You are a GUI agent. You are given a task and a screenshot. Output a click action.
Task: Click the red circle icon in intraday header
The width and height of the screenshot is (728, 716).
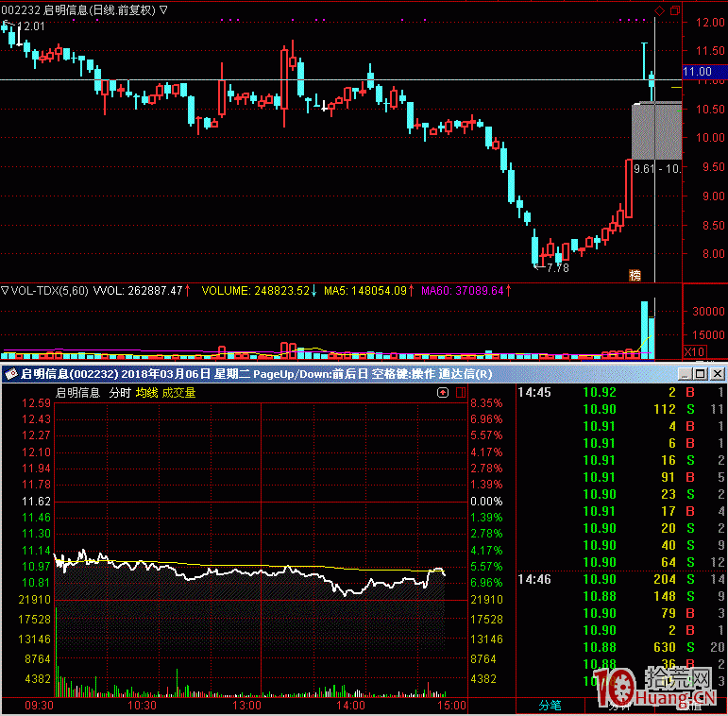(443, 392)
